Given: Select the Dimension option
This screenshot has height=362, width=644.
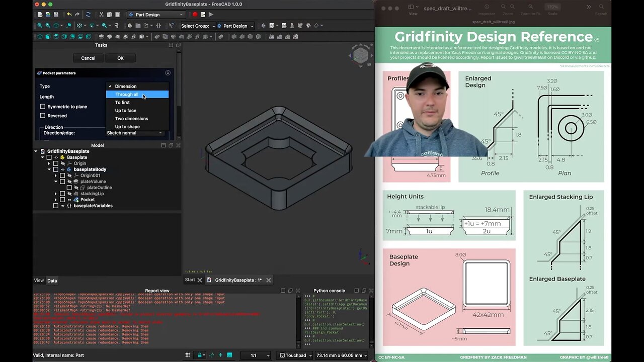Looking at the screenshot, I should (137, 86).
